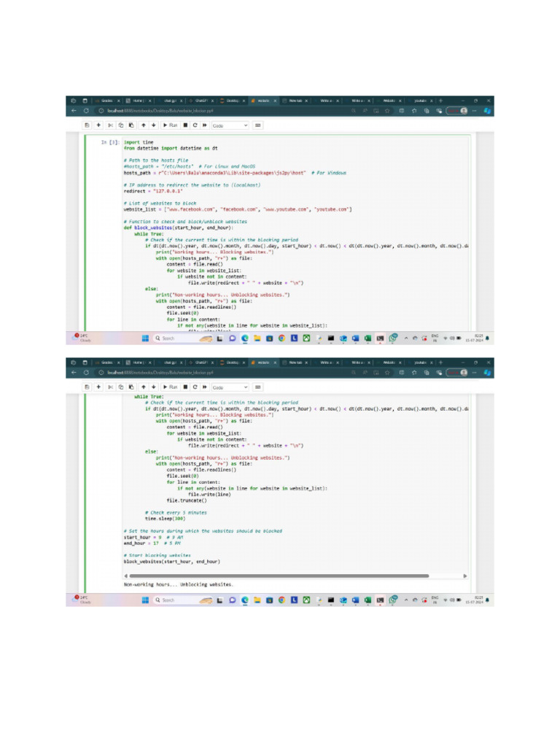Viewport: 560px width, 747px height.
Task: Run the cell in the upper screenshot
Action: [x=170, y=125]
